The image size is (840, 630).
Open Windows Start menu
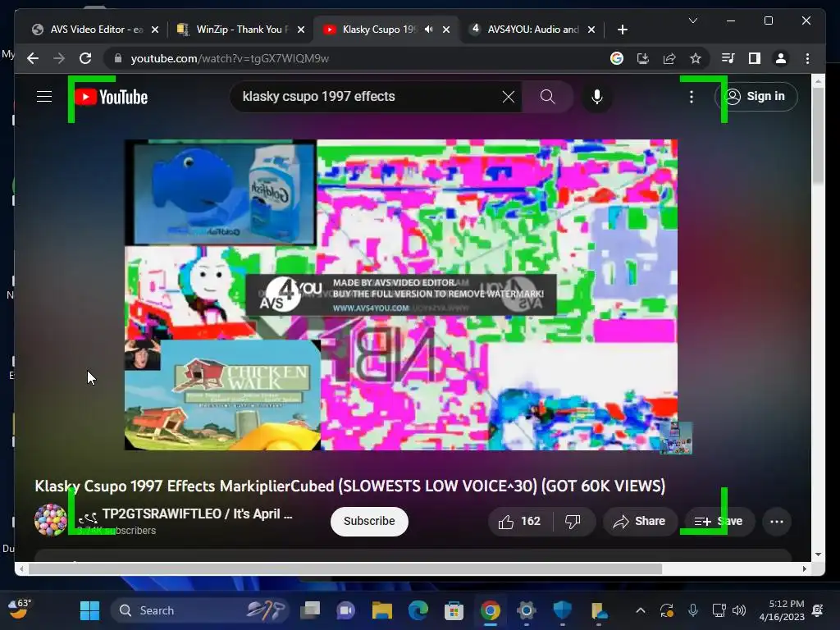89,610
